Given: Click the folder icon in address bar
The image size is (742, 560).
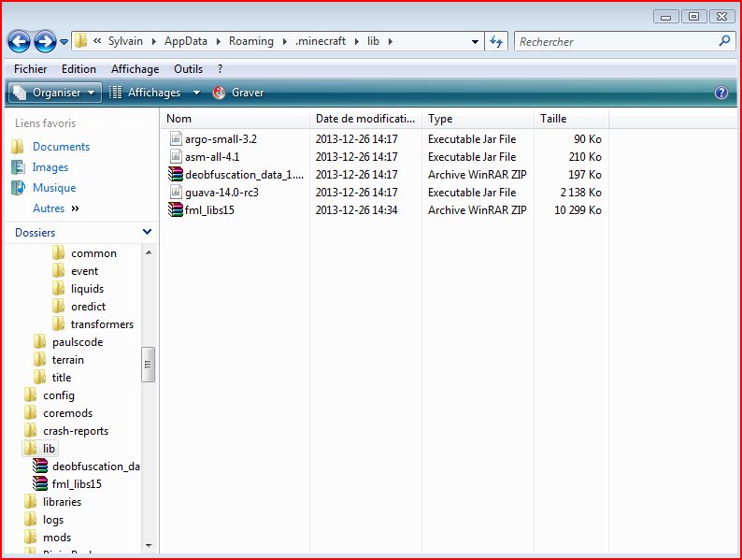Looking at the screenshot, I should [80, 41].
